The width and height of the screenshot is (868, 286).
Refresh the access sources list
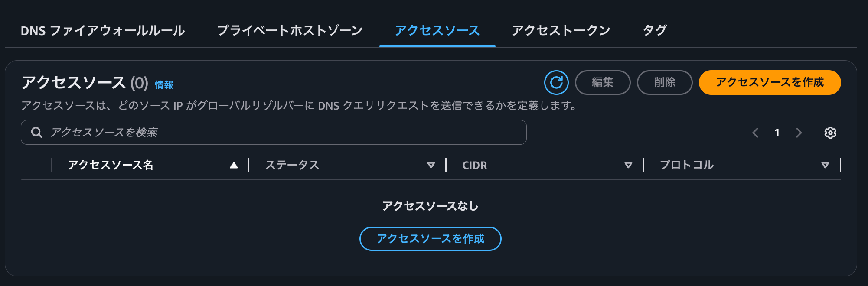pyautogui.click(x=557, y=82)
